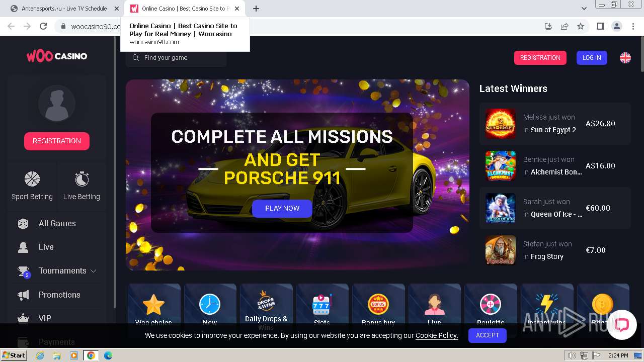Click the All Games dice icon
Image resolution: width=644 pixels, height=362 pixels.
pos(23,224)
